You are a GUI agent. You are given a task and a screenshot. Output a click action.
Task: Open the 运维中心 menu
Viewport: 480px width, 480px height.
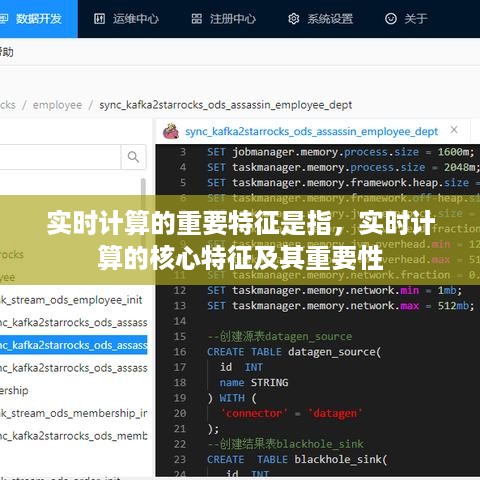tap(126, 19)
